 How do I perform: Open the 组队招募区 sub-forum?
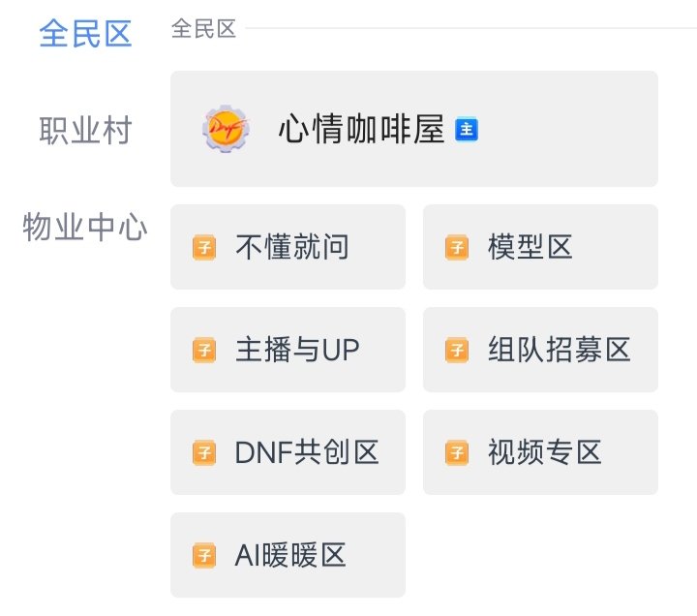(x=559, y=350)
